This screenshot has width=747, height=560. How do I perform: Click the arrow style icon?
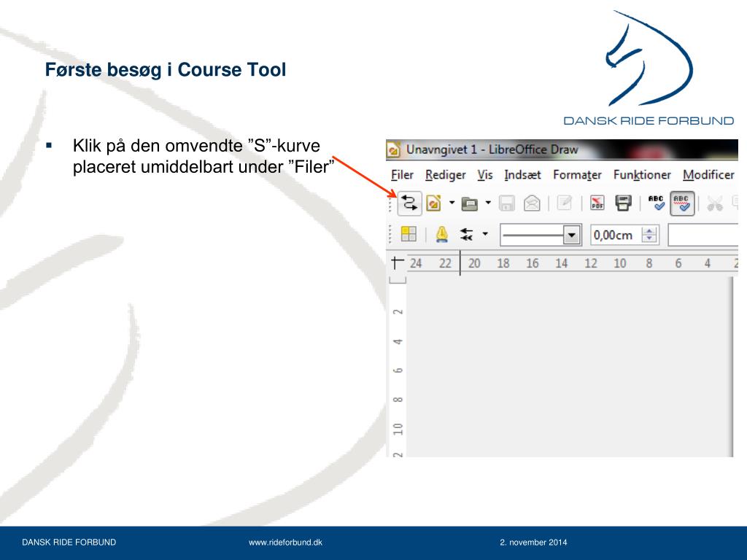(466, 234)
